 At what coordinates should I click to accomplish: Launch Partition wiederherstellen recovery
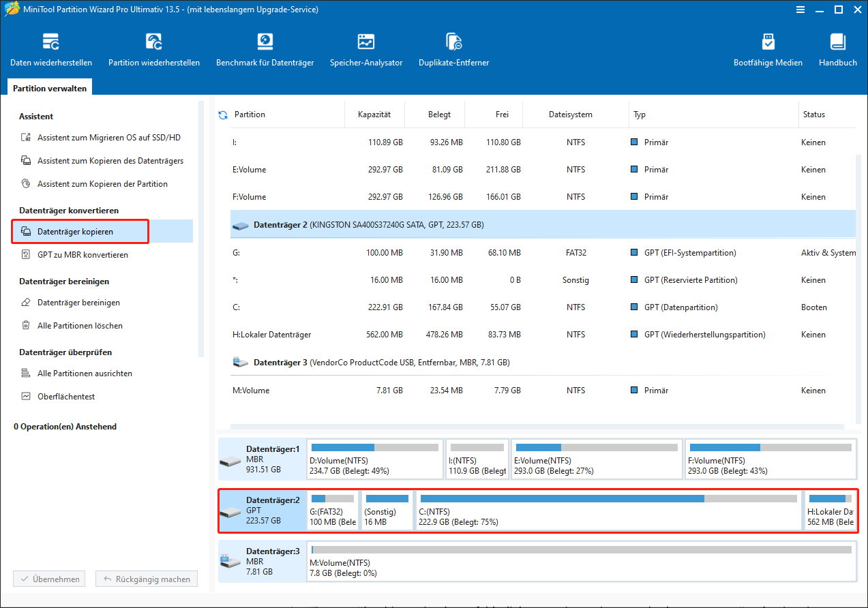[x=155, y=50]
